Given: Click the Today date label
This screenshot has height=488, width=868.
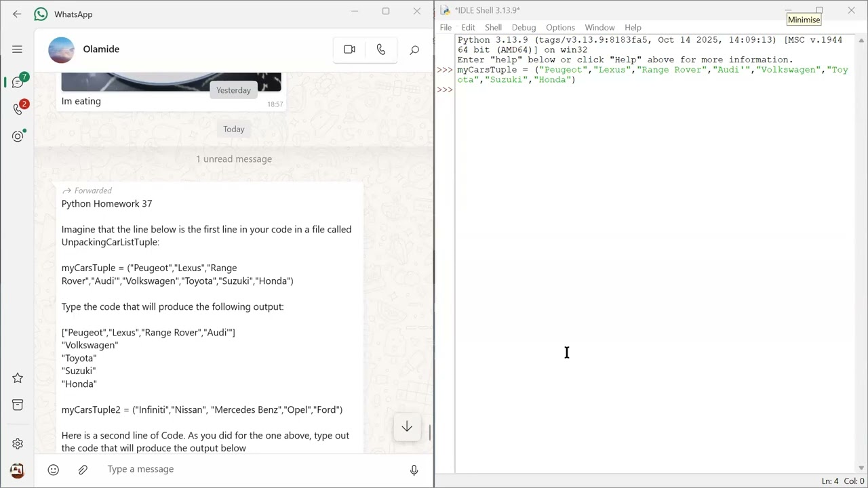Looking at the screenshot, I should tap(234, 129).
